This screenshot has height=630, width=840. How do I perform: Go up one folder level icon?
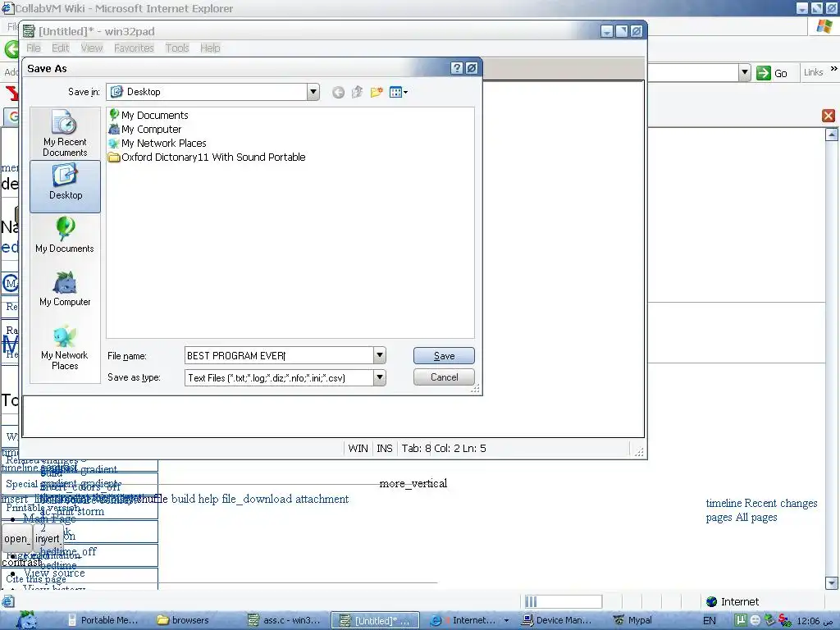click(x=358, y=92)
